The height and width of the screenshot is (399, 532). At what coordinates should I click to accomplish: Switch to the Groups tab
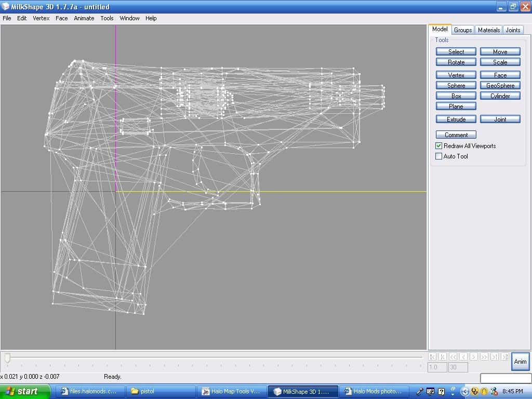(463, 30)
